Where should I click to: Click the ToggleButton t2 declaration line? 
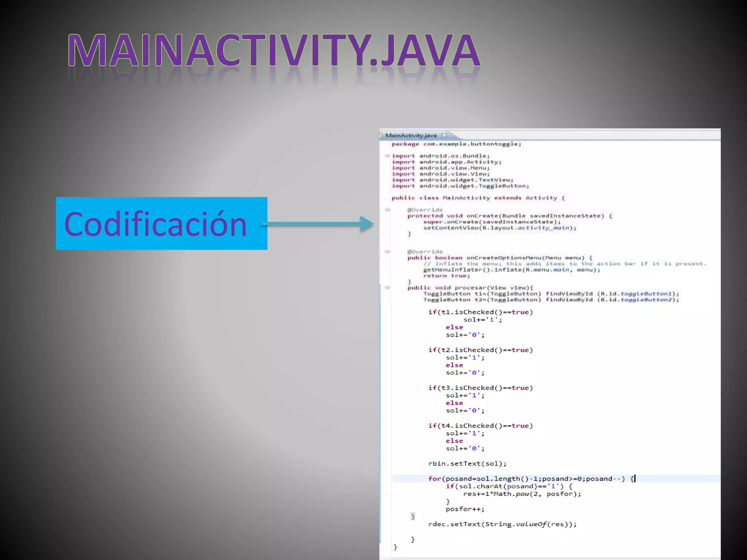point(551,300)
